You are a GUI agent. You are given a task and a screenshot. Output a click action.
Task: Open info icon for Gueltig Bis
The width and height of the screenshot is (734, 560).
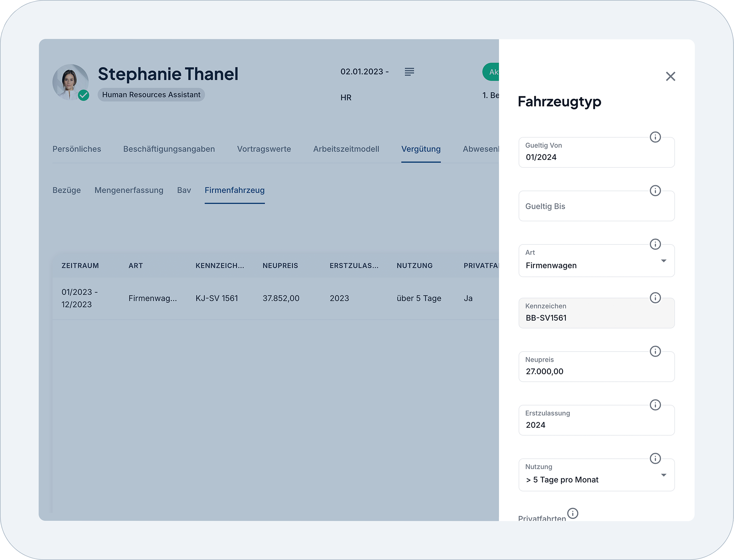[x=655, y=191]
